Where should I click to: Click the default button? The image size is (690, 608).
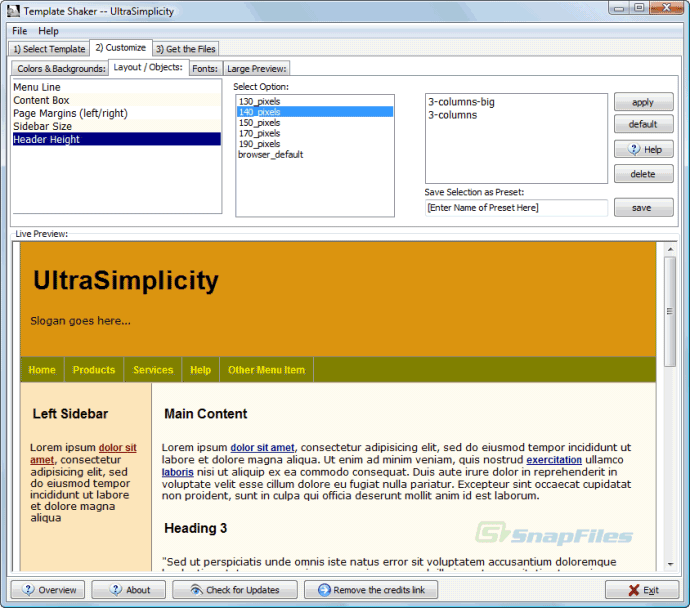point(643,124)
